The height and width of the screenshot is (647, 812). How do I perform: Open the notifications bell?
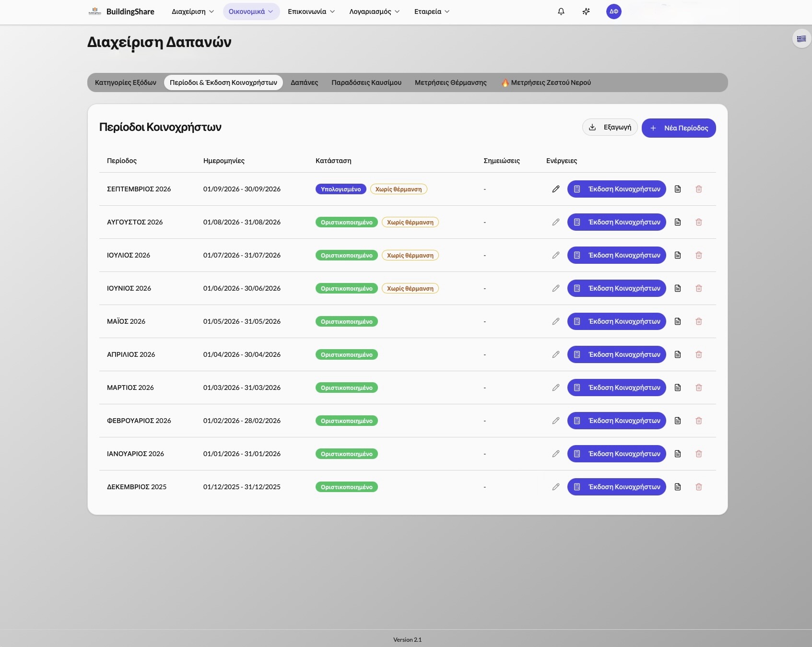[x=561, y=12]
